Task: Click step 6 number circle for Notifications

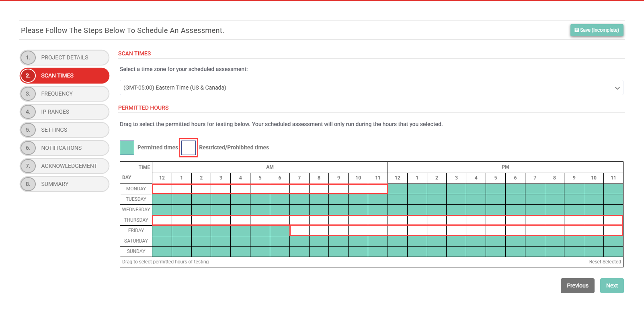Action: tap(28, 148)
